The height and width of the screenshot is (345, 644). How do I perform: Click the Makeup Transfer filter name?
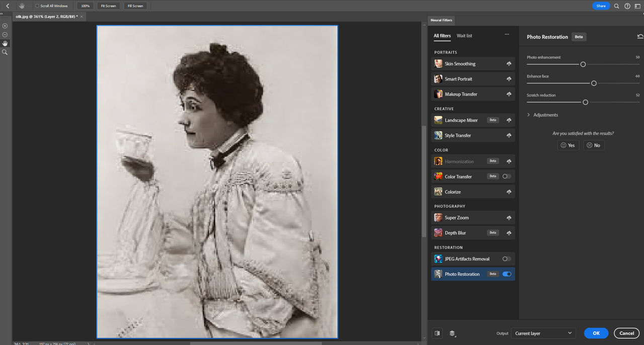tap(461, 94)
